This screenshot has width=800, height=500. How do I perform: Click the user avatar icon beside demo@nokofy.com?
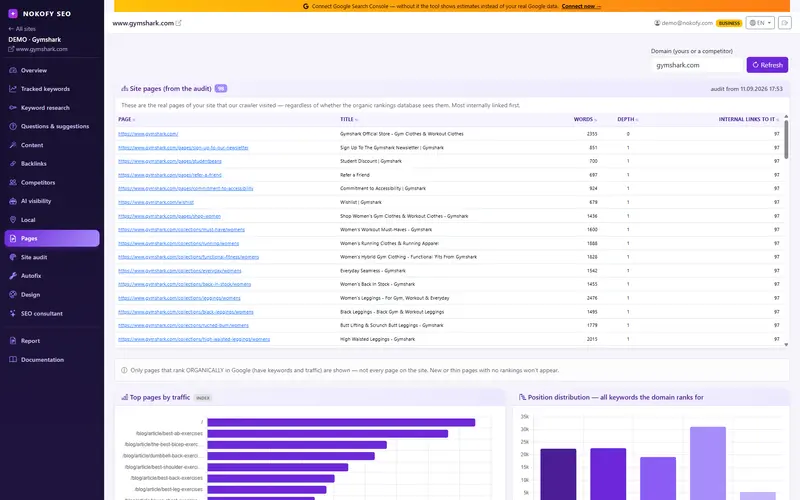point(657,23)
